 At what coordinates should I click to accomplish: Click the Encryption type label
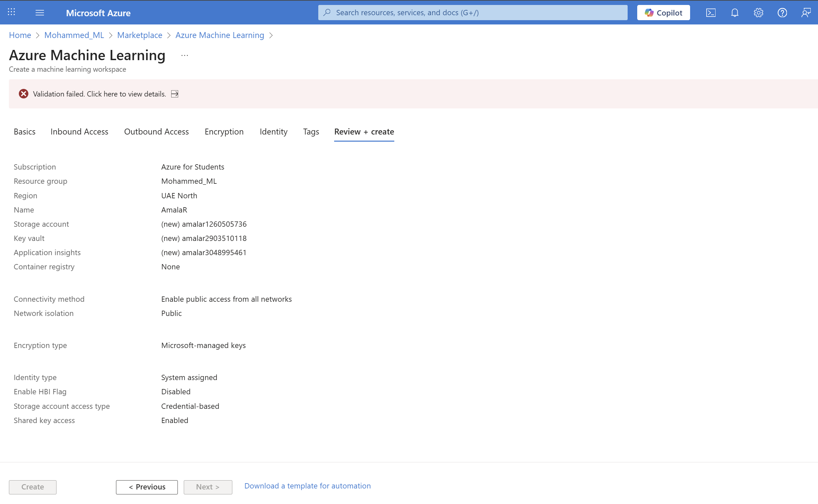click(x=40, y=345)
